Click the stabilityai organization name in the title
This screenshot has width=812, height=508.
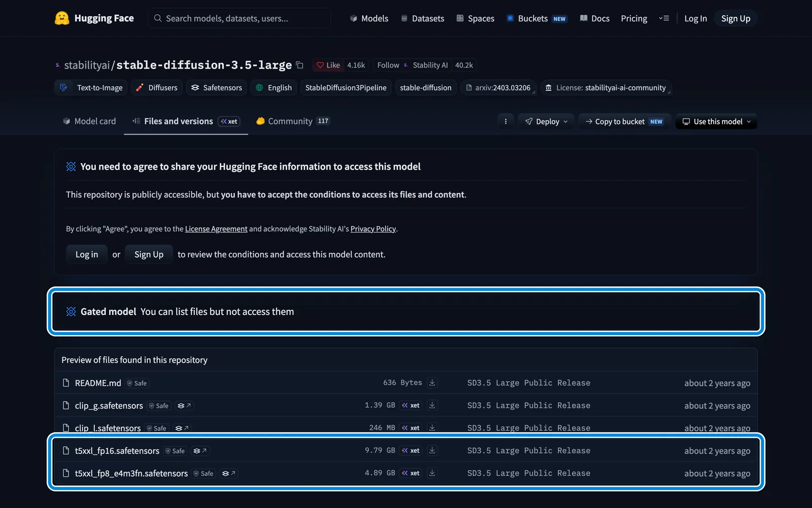(87, 65)
